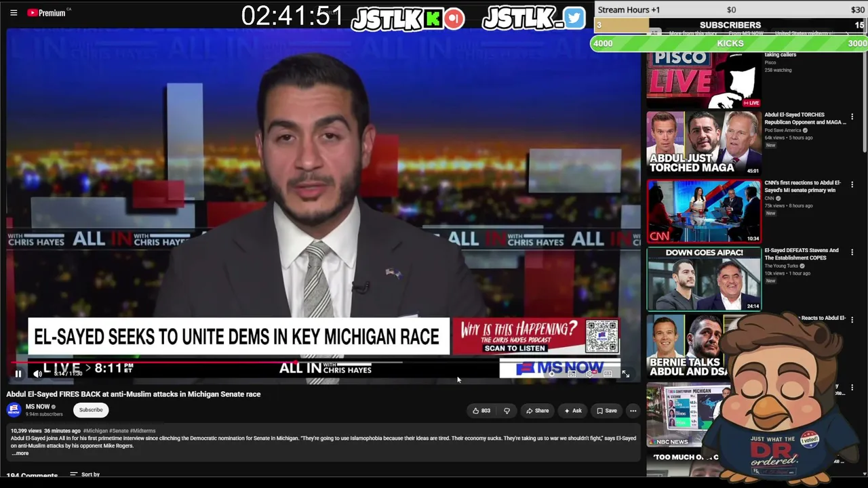Share the Abdul El-Sayed video
The height and width of the screenshot is (488, 868).
(x=537, y=411)
